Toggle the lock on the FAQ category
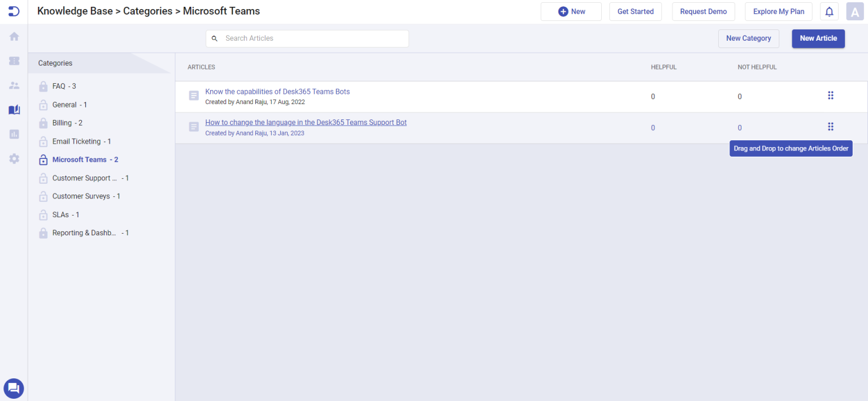 [x=43, y=86]
